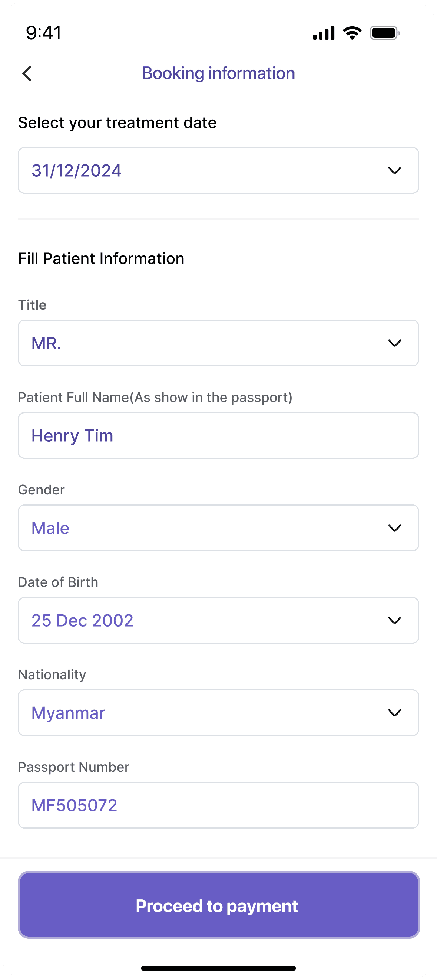The width and height of the screenshot is (437, 980).
Task: Open the Nationality dropdown chevron
Action: pos(395,713)
